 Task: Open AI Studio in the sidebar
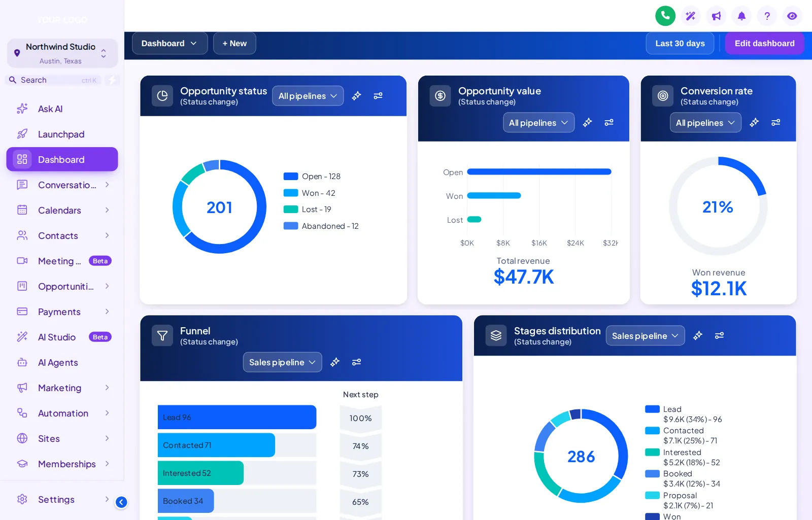click(62, 337)
